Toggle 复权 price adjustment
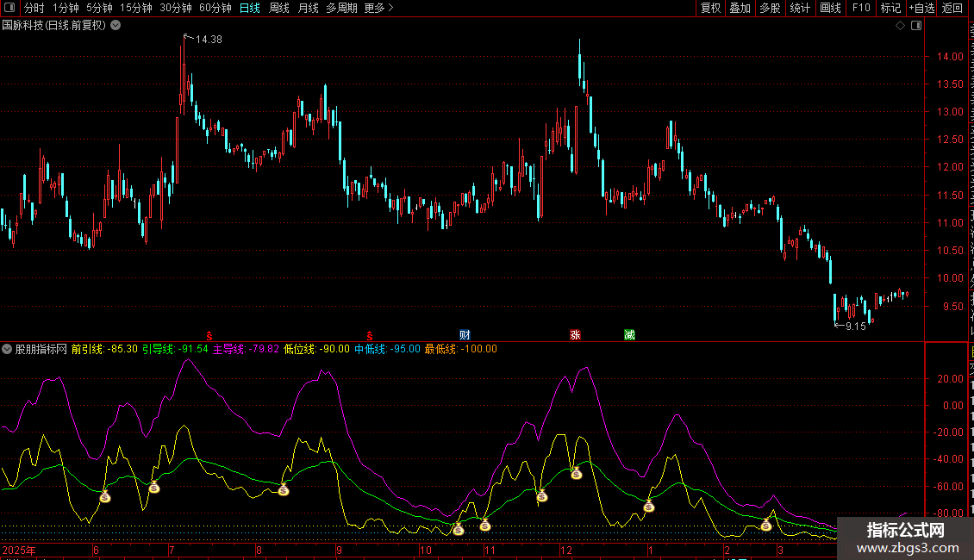The image size is (974, 560). tap(710, 8)
